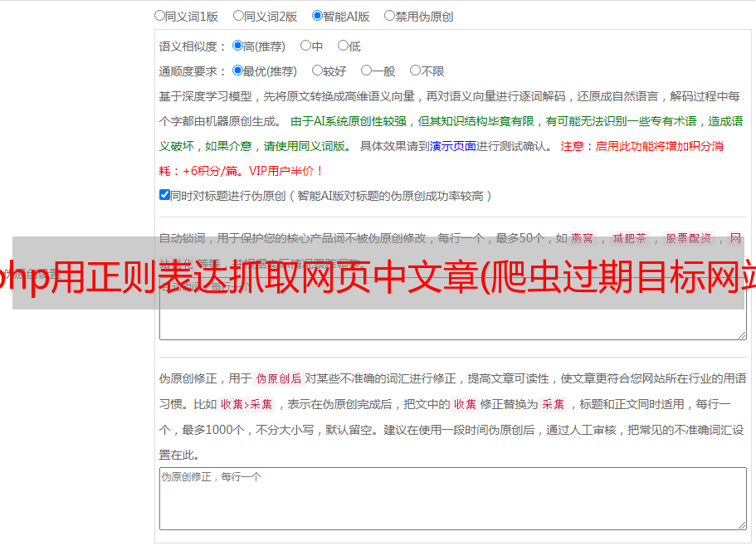Viewport: 756px width, 546px height.
Task: Set 通顺度要求 to 不限
Action: click(x=415, y=71)
